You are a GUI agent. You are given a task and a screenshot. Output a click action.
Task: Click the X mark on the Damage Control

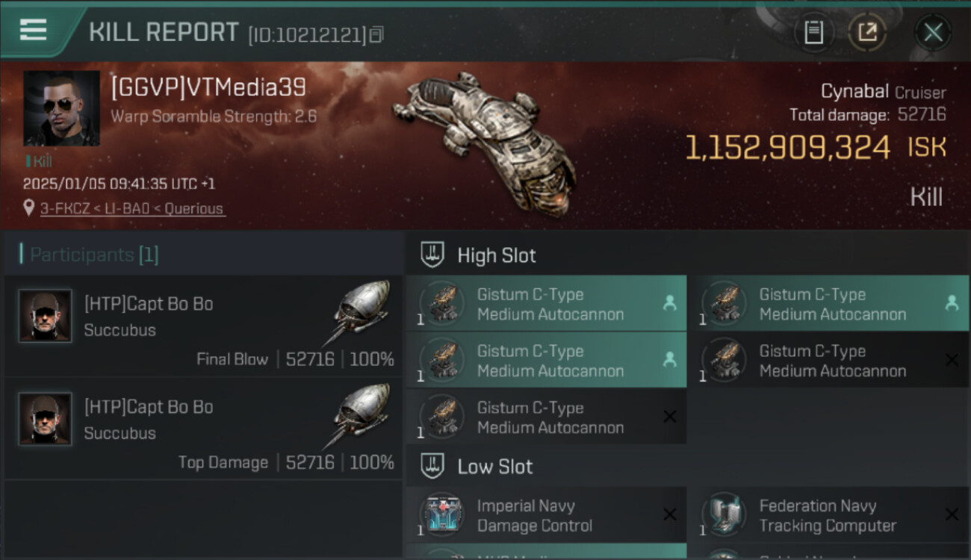pos(669,514)
